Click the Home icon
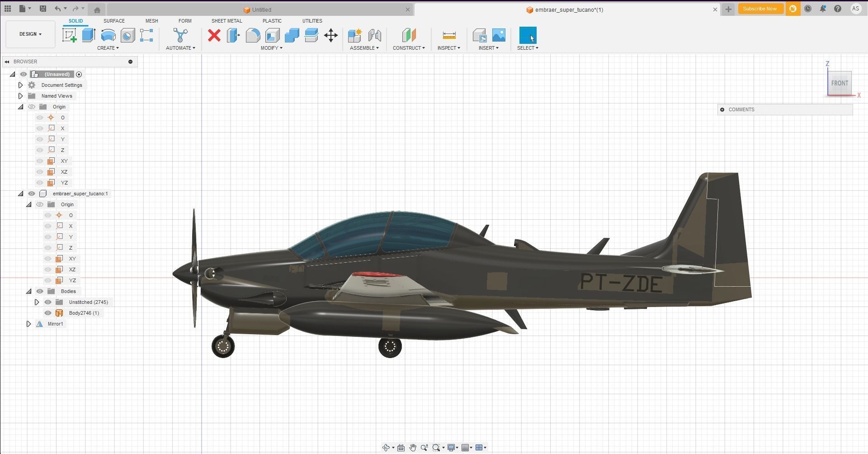 97,9
